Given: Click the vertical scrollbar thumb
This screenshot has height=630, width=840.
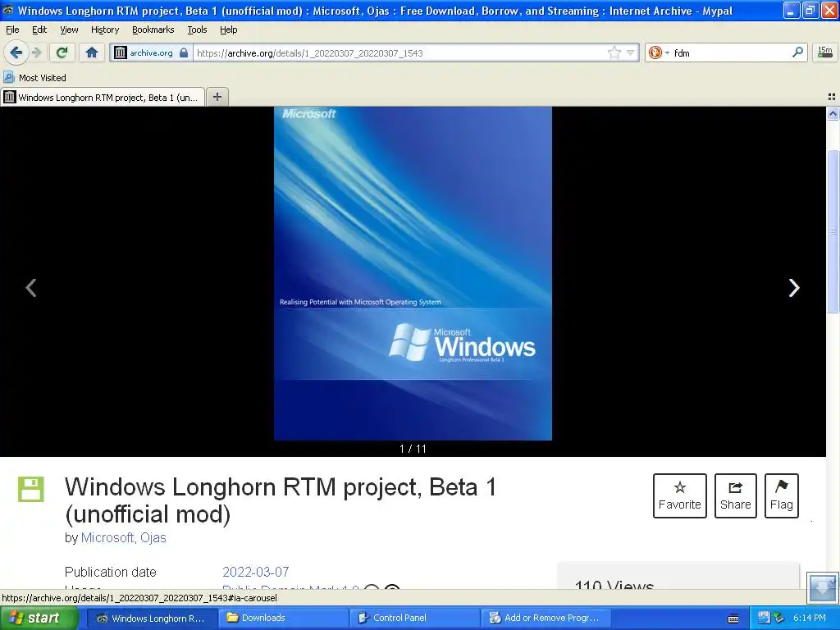Looking at the screenshot, I should pyautogui.click(x=833, y=231).
